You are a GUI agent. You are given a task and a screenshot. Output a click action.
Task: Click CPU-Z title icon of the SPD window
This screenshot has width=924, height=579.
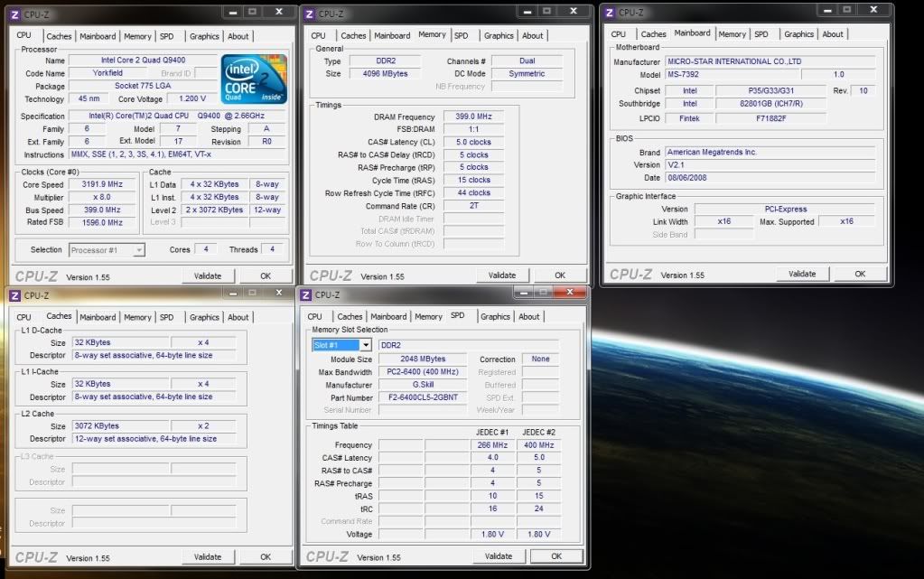point(307,294)
